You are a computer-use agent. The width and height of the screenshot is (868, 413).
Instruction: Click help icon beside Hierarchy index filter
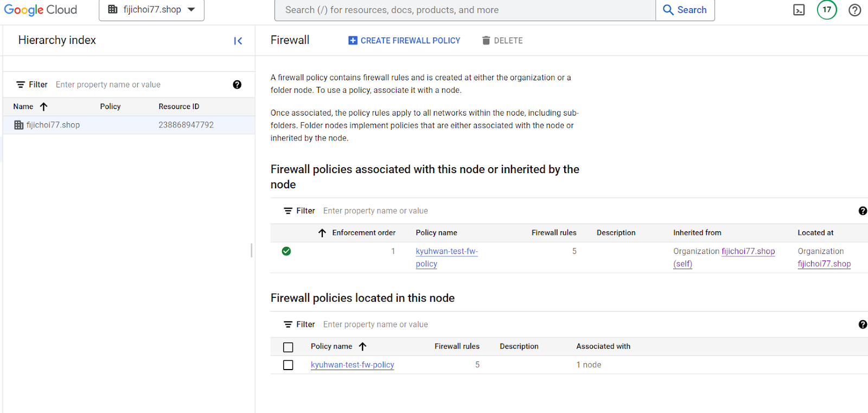pos(237,85)
